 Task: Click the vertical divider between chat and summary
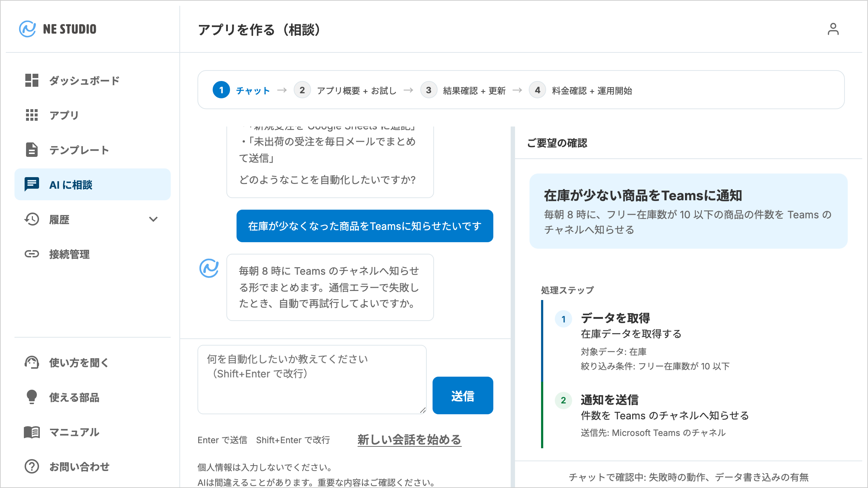coord(512,307)
